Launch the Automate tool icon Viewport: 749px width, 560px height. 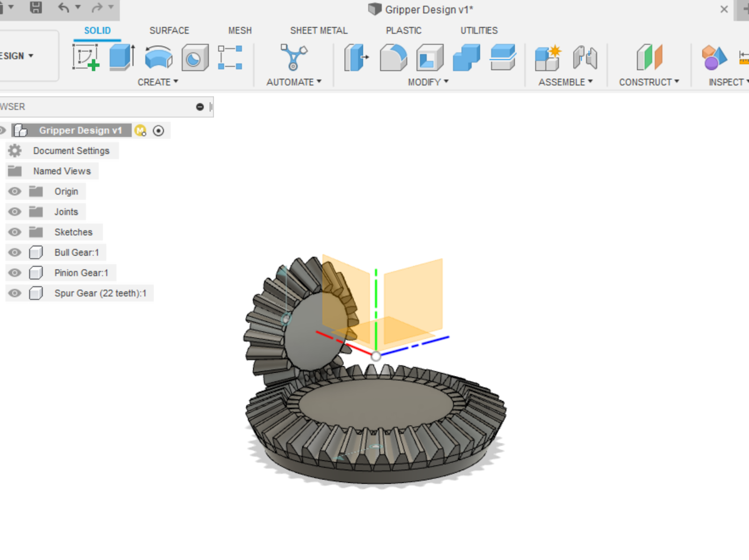pos(294,57)
